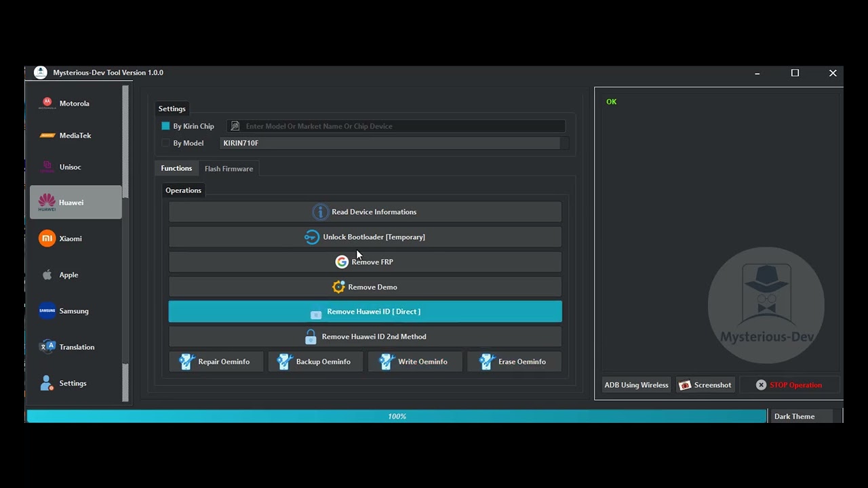Open the Samsung logo entry
The image size is (868, 488).
click(x=47, y=311)
